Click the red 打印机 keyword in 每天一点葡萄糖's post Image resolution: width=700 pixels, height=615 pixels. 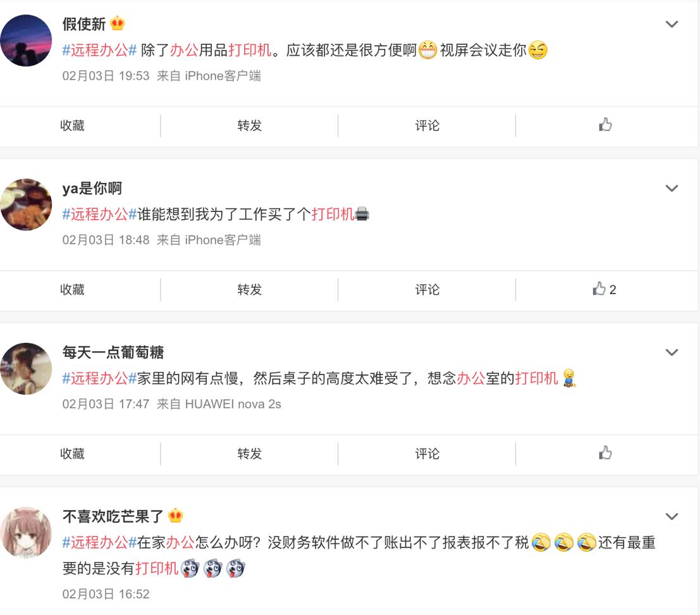pos(537,378)
